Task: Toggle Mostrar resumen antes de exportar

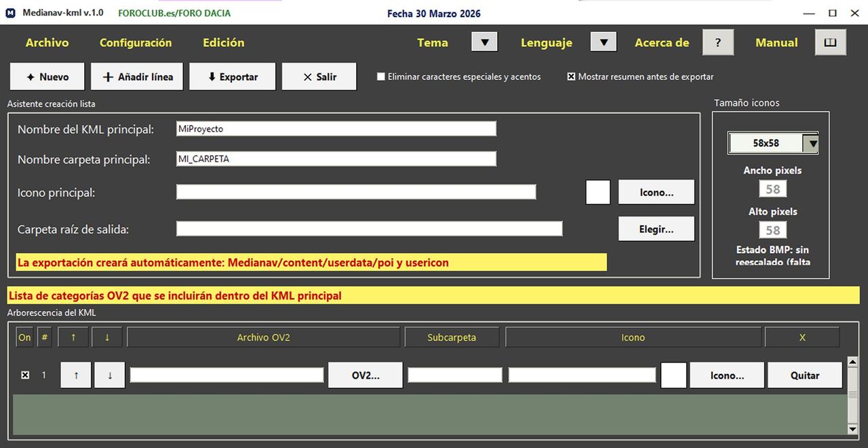Action: (571, 77)
